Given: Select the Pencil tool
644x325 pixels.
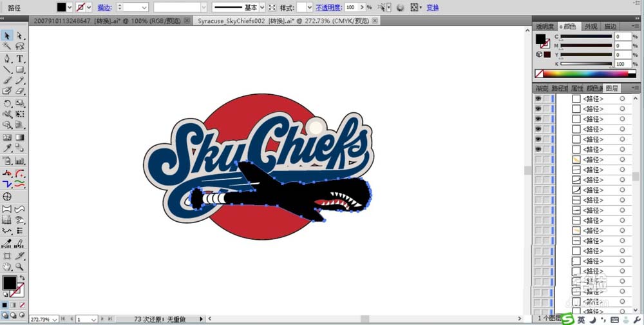Looking at the screenshot, I should tap(19, 80).
